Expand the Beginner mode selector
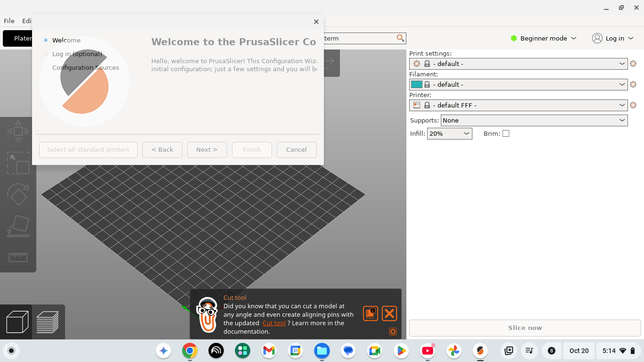 point(544,38)
